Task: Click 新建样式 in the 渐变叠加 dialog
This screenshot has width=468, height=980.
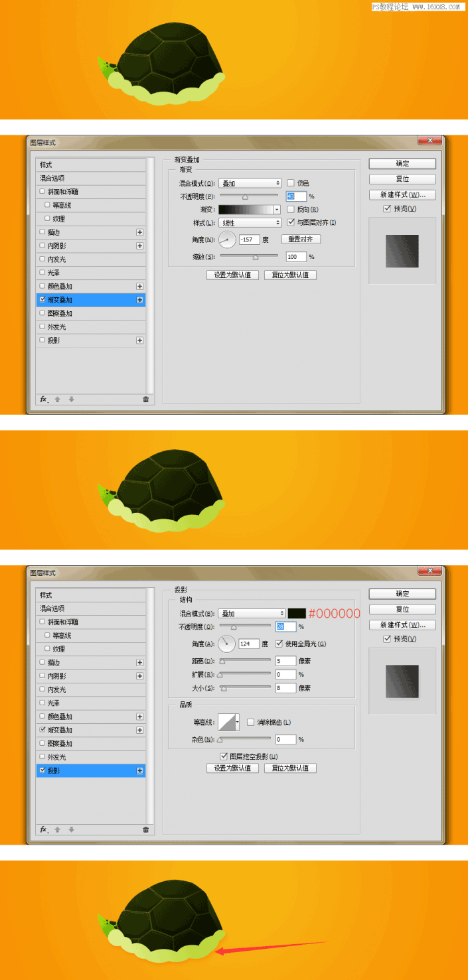Action: (x=402, y=195)
